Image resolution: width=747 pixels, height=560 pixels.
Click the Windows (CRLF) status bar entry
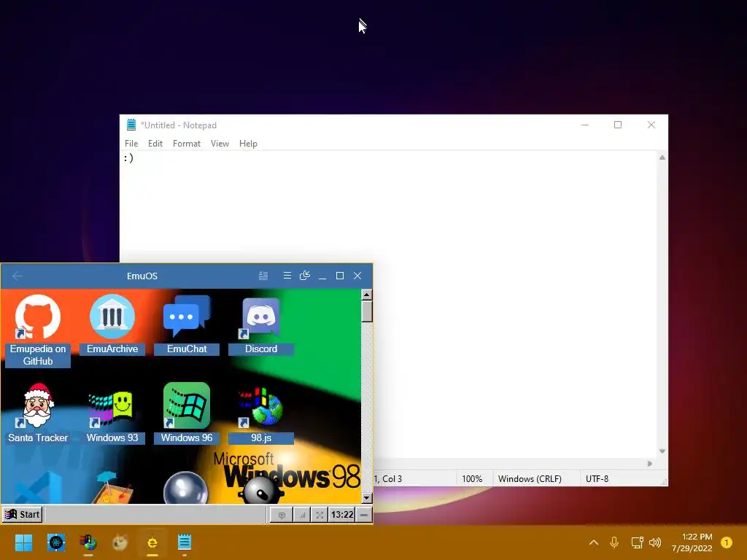(530, 478)
